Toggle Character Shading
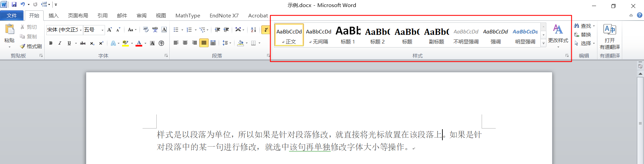This screenshot has width=644, height=164. click(x=152, y=43)
